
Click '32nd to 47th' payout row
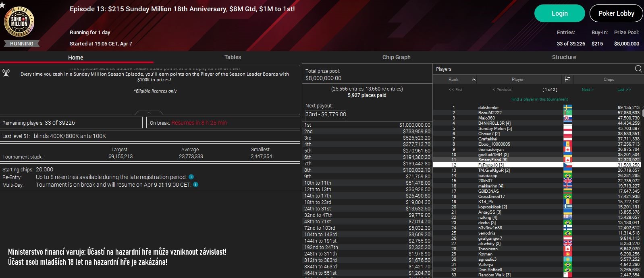point(367,215)
